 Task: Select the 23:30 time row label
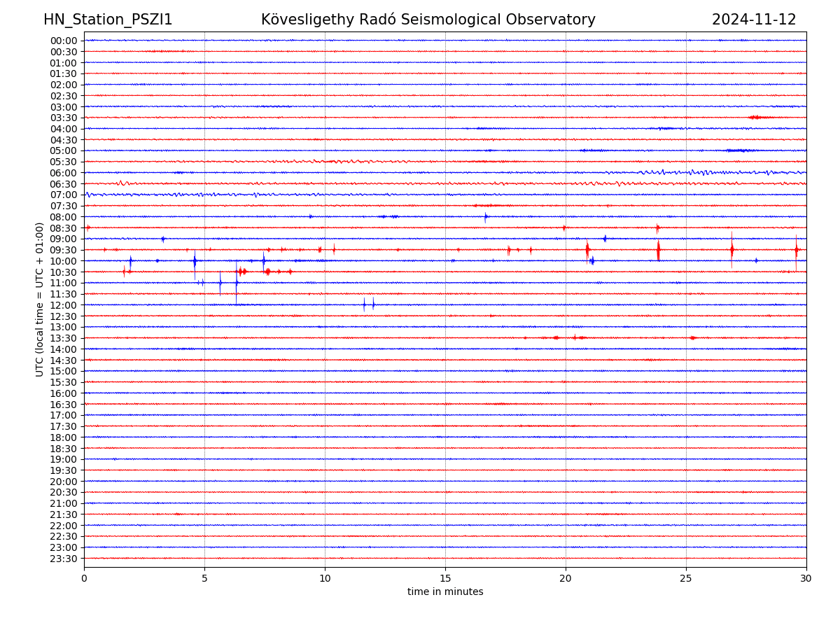click(63, 559)
